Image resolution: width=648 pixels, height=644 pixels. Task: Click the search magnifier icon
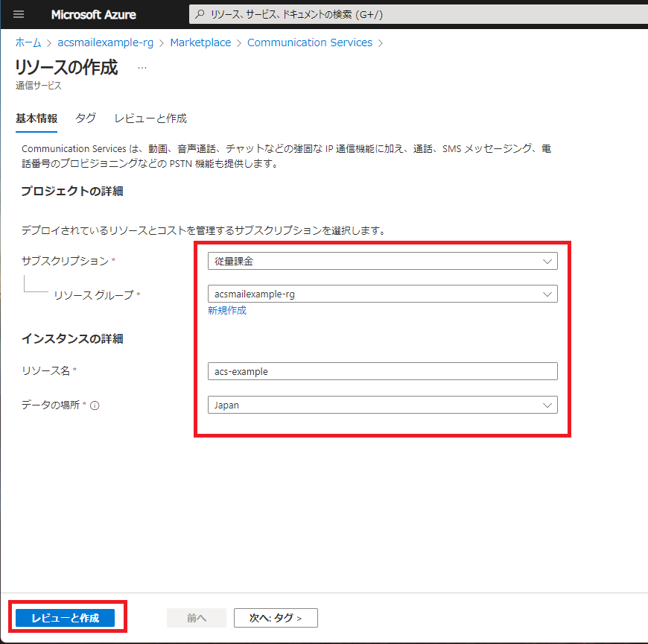[x=200, y=14]
